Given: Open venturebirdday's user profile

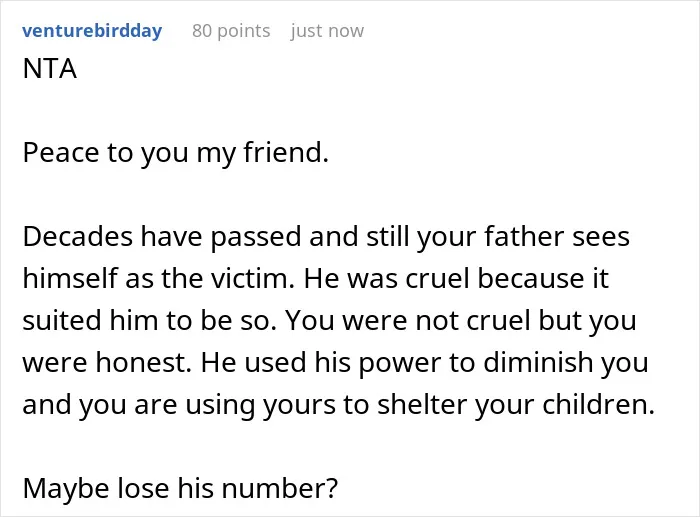Looking at the screenshot, I should click(x=92, y=31).
